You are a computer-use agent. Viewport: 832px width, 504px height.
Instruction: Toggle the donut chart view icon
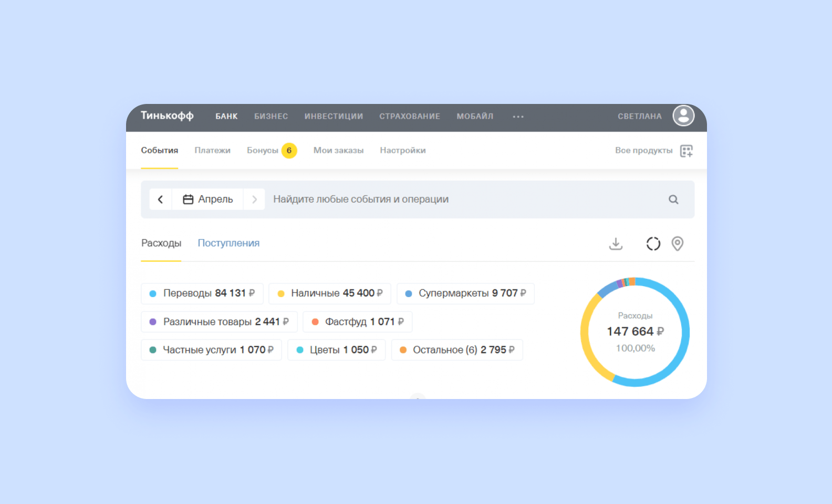pyautogui.click(x=653, y=244)
